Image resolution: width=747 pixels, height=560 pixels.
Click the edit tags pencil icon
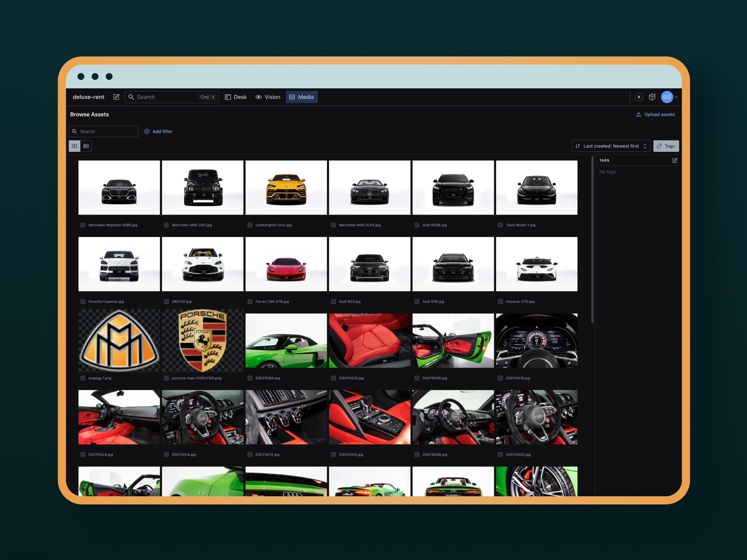click(x=674, y=160)
